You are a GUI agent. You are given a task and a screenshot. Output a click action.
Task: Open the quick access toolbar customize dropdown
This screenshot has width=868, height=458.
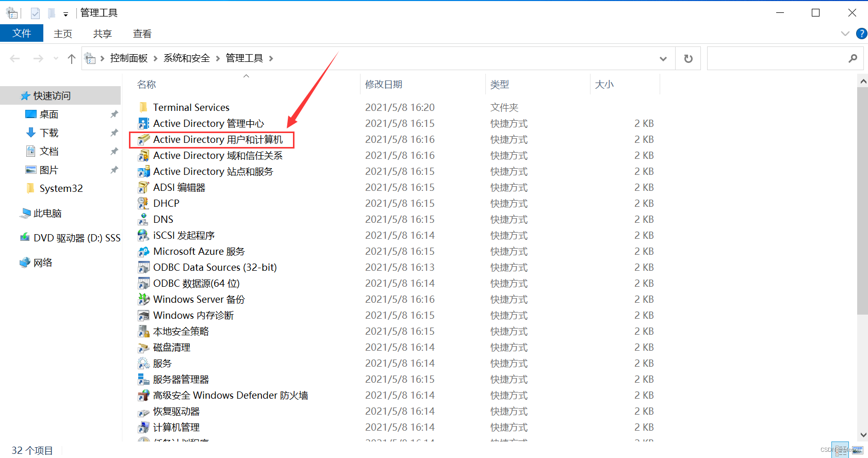coord(65,14)
